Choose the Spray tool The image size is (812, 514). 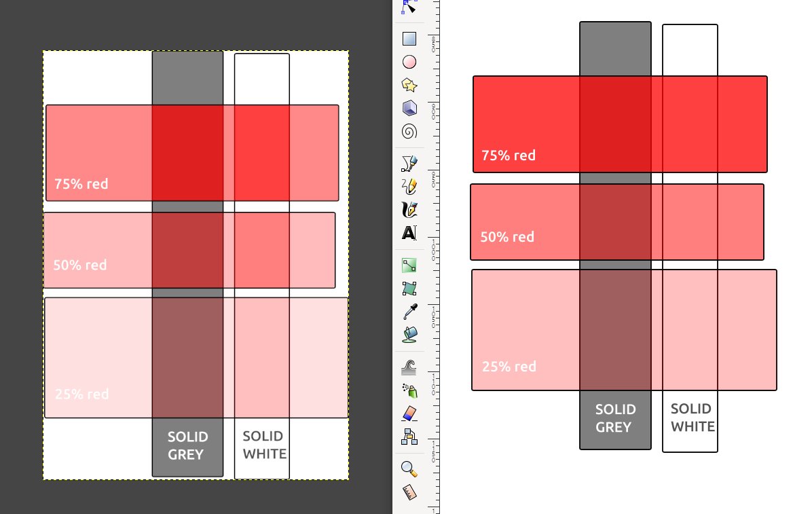pyautogui.click(x=409, y=390)
